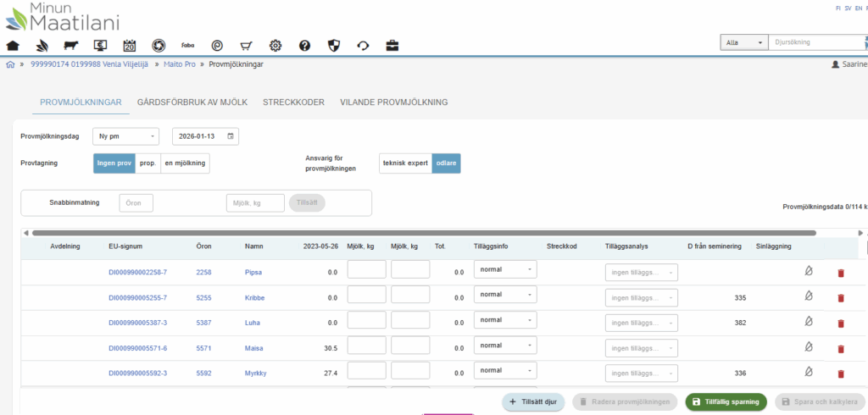Open the shopping cart icon
Viewport: 868px width, 415px height.
point(247,45)
